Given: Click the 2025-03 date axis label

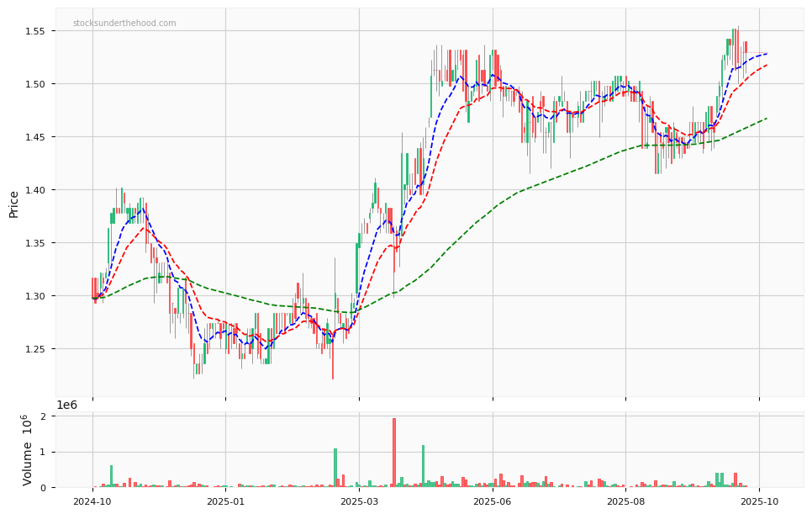Looking at the screenshot, I should (359, 502).
